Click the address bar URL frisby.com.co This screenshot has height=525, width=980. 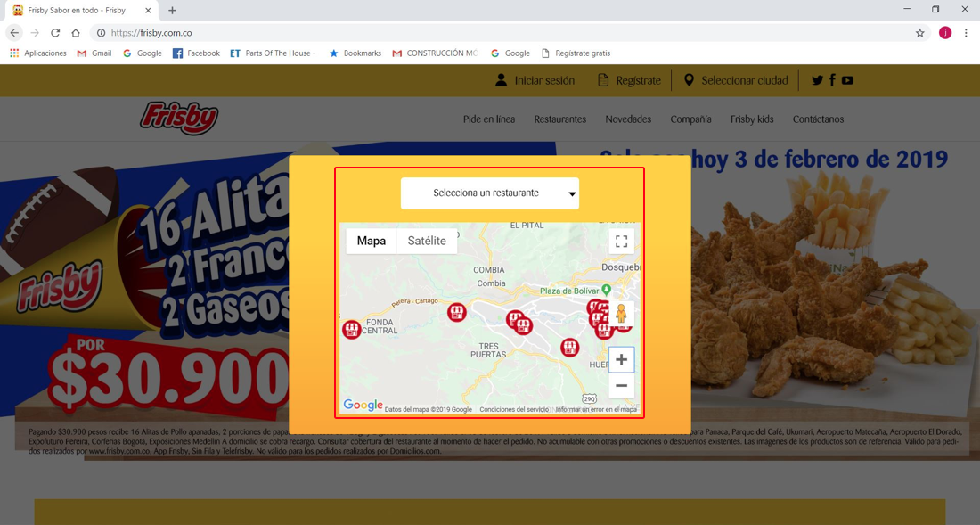pyautogui.click(x=151, y=33)
